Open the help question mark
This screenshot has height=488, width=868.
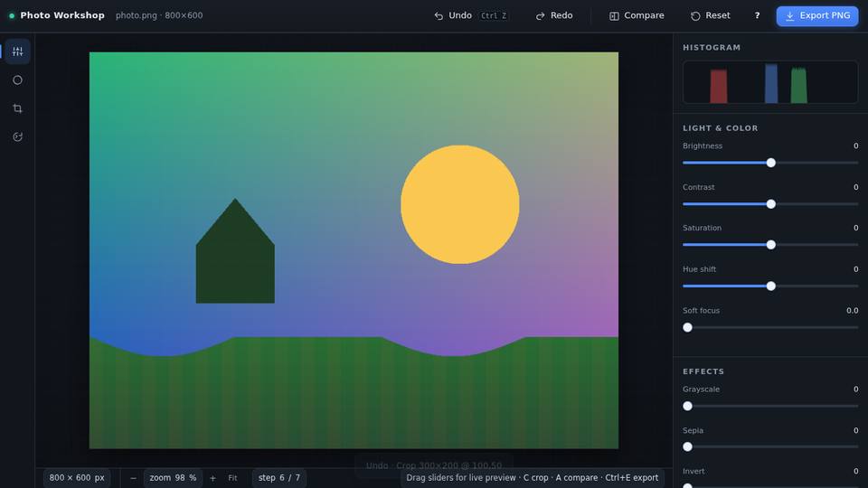point(757,15)
